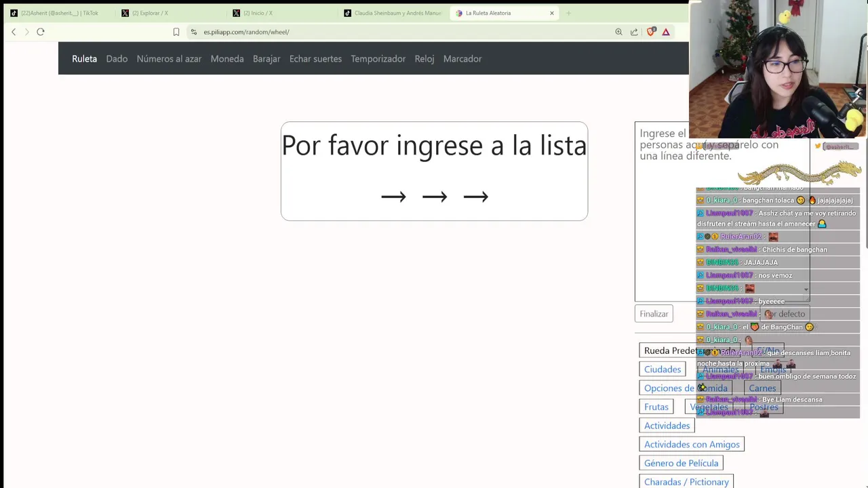Click the share icon in the address bar
This screenshot has height=488, width=868.
[634, 32]
